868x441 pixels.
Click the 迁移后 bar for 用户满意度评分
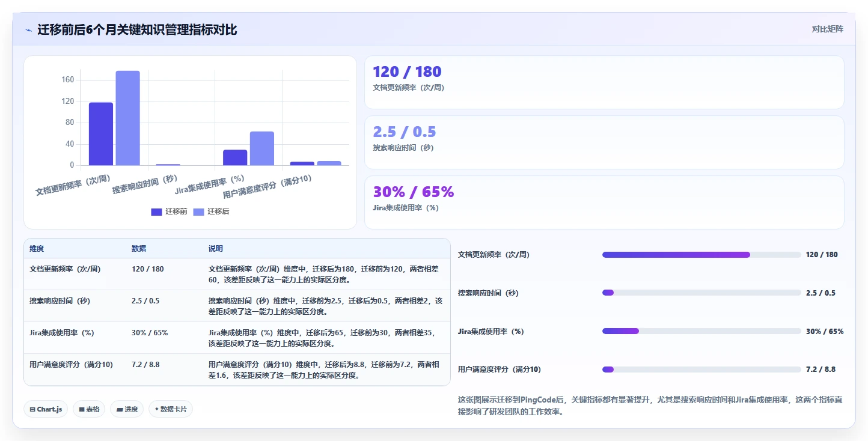coord(329,163)
